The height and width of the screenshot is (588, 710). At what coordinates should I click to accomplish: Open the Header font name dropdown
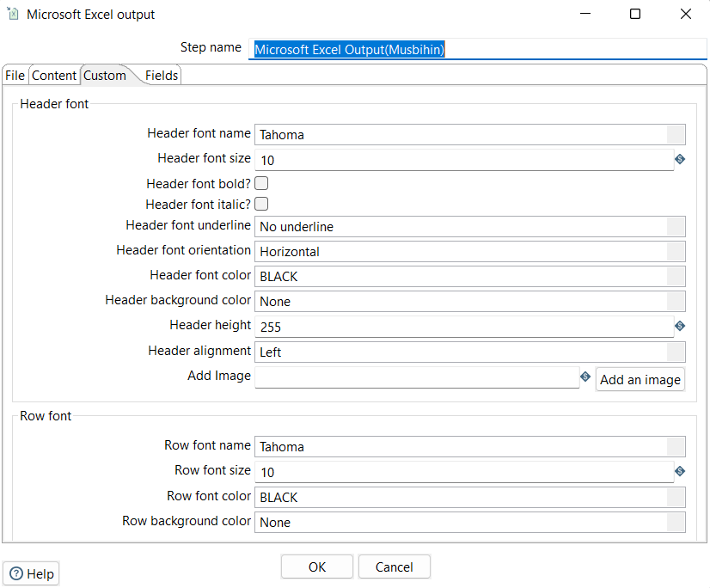coord(470,135)
